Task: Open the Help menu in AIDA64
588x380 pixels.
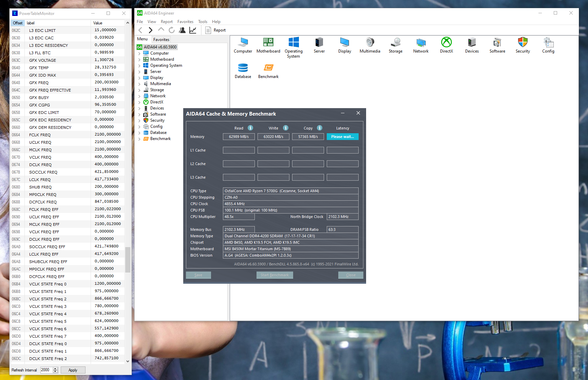Action: 216,22
